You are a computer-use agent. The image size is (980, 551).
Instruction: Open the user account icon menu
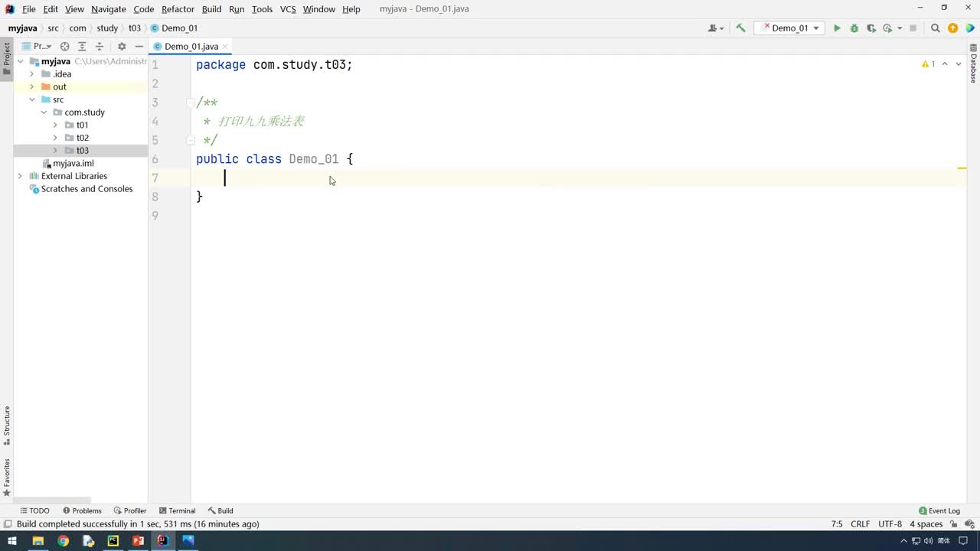tap(715, 28)
